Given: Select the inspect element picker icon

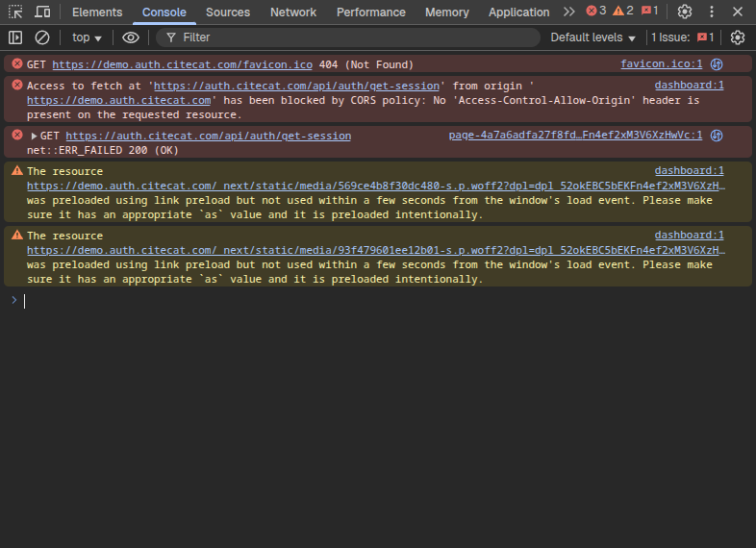Looking at the screenshot, I should [15, 12].
